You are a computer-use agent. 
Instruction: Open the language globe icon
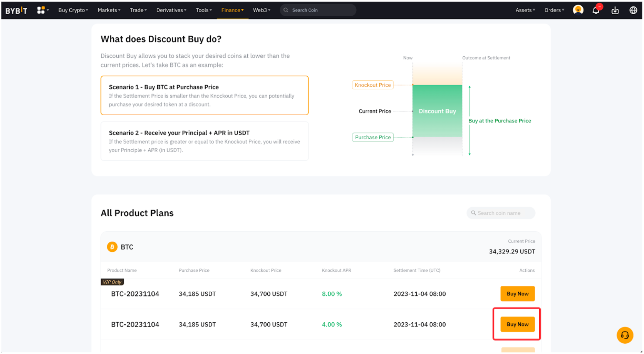coord(633,10)
